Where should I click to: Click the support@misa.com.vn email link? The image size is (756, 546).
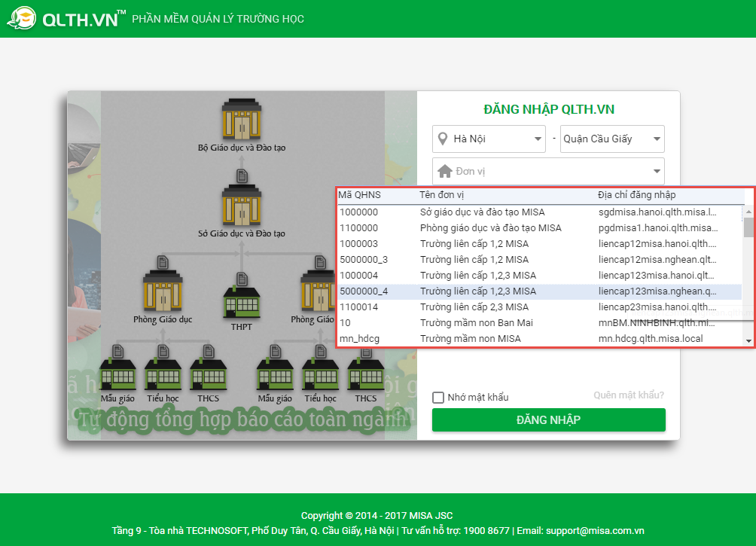point(595,531)
